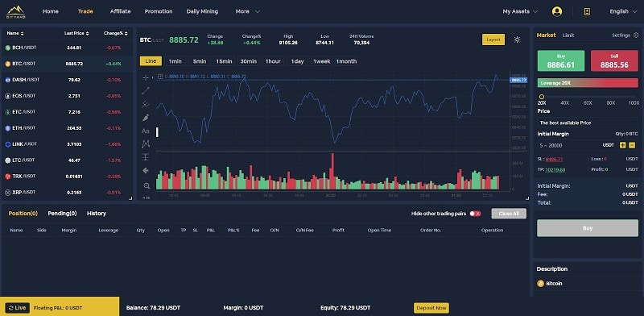Open the user profile avatar icon
This screenshot has width=644, height=316.
pos(557,11)
